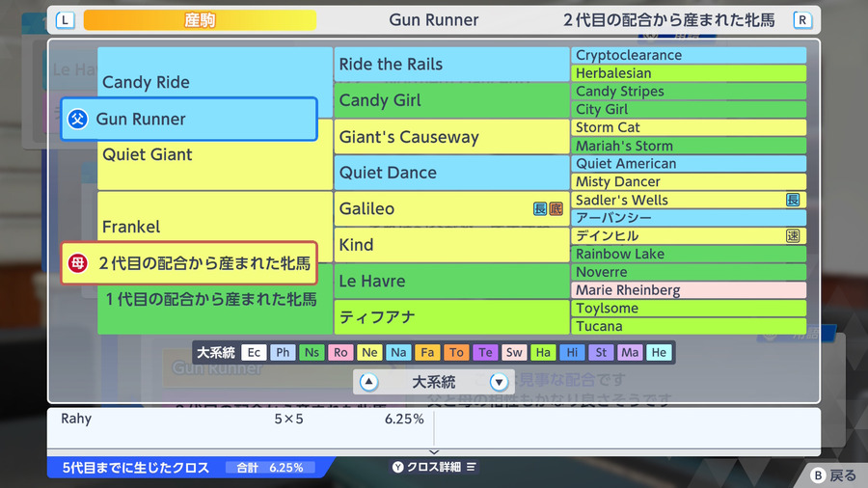The image size is (868, 488).
Task: Click the Giant's Causeway cell
Action: click(x=451, y=137)
